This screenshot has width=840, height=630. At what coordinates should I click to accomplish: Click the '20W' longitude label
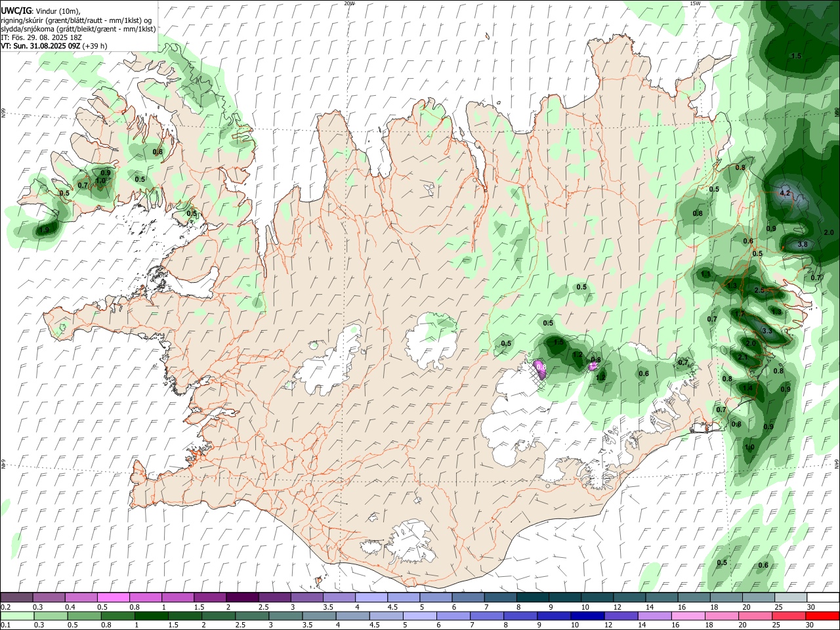[349, 3]
